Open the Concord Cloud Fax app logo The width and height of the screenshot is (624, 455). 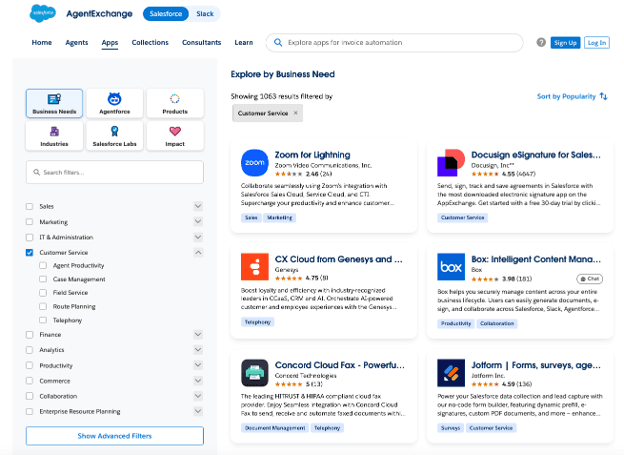tap(255, 373)
